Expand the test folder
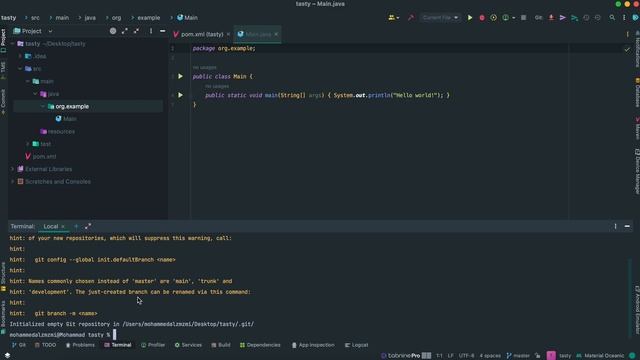The height and width of the screenshot is (360, 640). pyautogui.click(x=28, y=144)
